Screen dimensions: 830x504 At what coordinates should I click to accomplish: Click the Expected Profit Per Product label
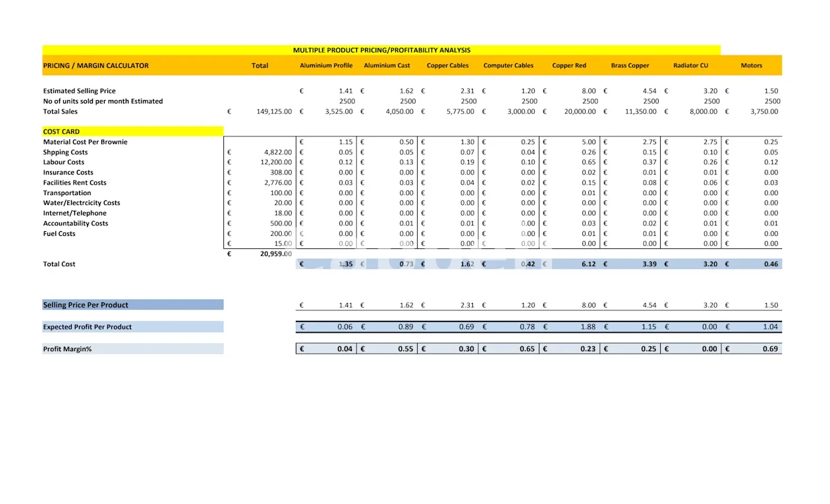[x=88, y=327]
